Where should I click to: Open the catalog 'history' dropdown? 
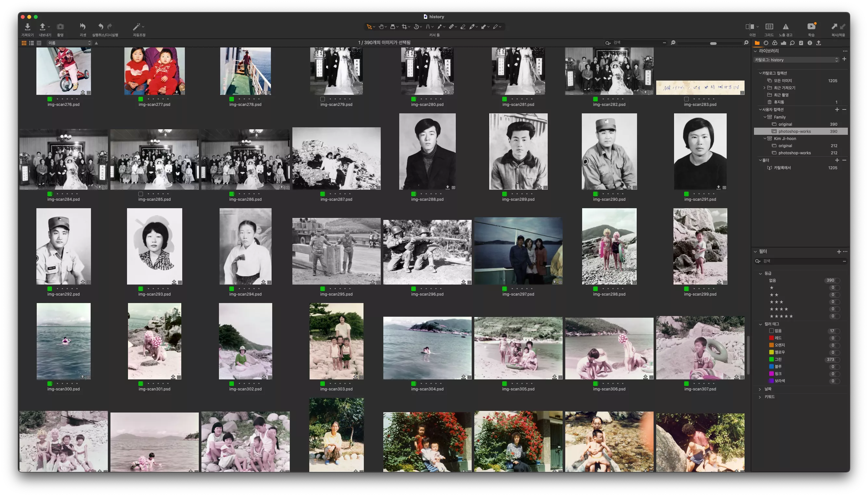point(796,60)
